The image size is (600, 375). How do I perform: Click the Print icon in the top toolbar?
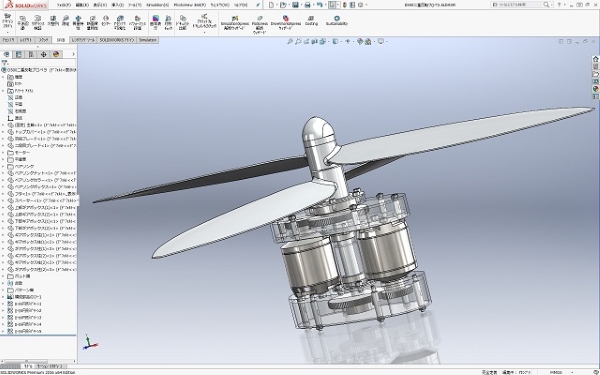(x=307, y=5)
